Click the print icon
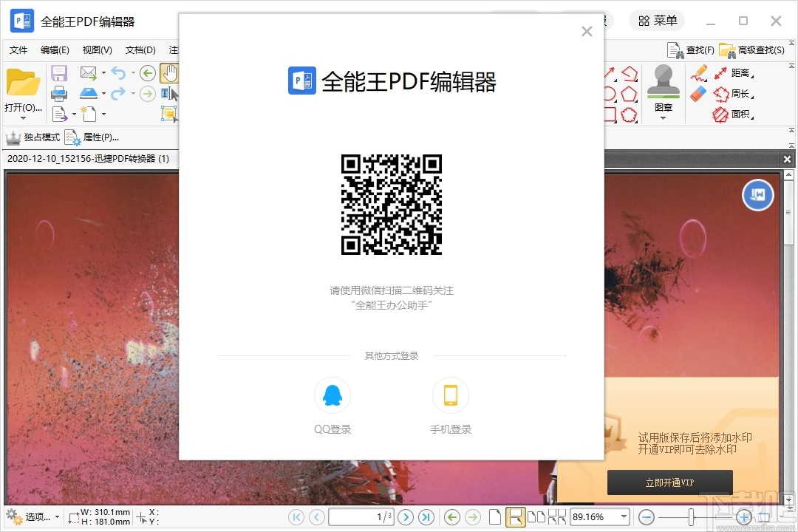Screen dimensions: 798x532 tap(59, 93)
